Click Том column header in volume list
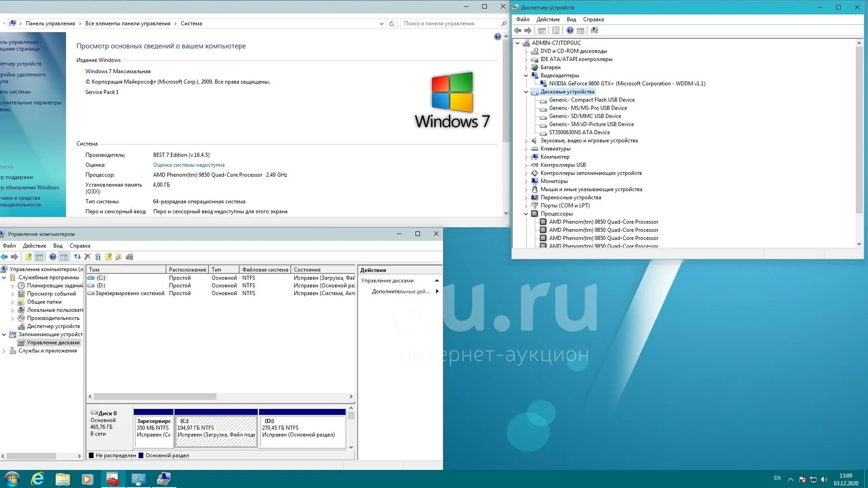 127,269
